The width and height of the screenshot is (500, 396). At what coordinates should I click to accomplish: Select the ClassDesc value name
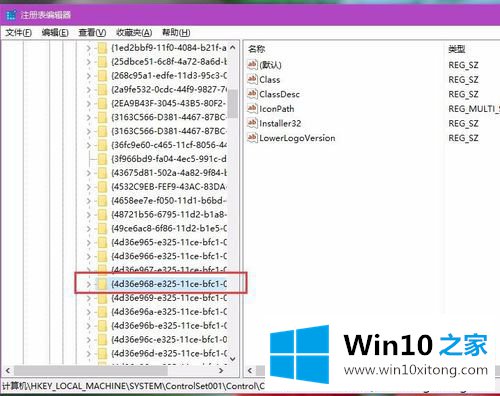(279, 94)
